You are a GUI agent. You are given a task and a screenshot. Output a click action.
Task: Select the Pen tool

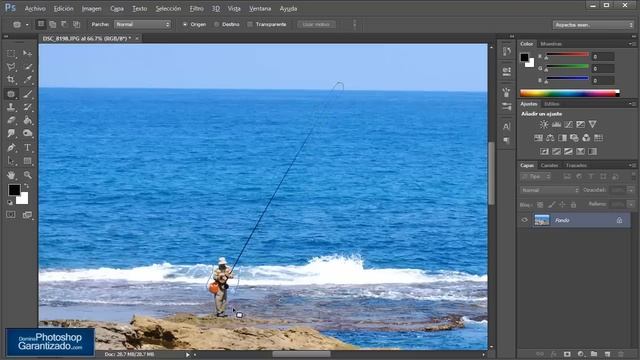(11, 147)
